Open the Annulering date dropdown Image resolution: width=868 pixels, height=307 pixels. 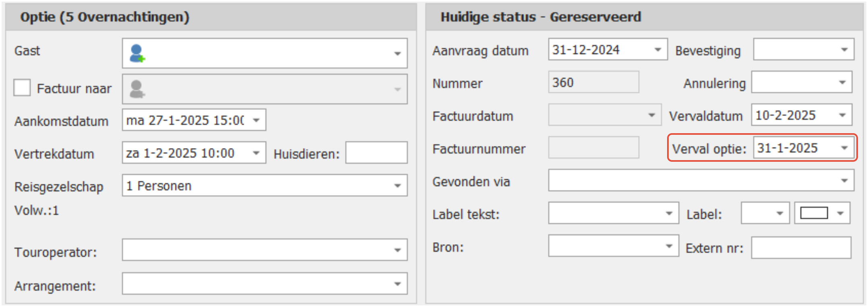coord(842,83)
